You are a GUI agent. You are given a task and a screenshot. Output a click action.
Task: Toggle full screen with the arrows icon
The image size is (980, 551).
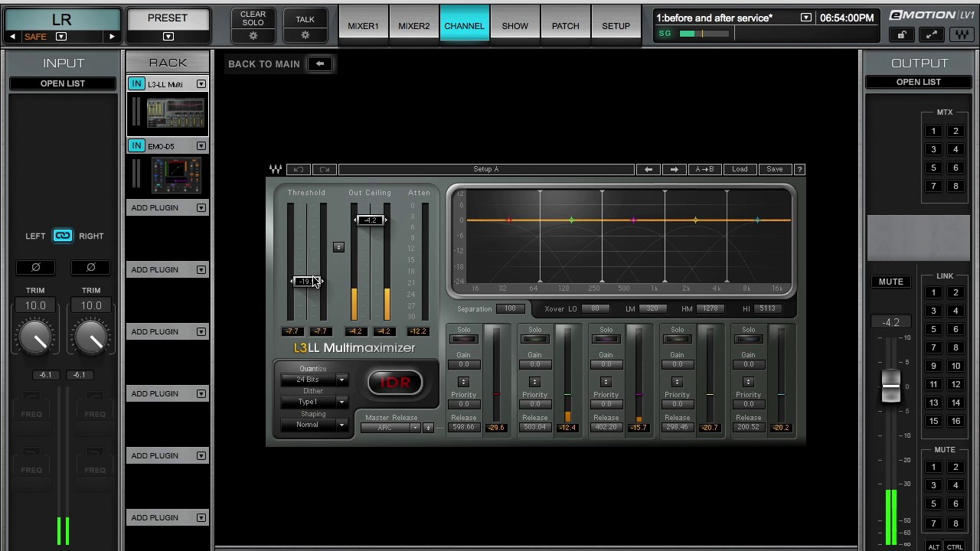(x=932, y=35)
